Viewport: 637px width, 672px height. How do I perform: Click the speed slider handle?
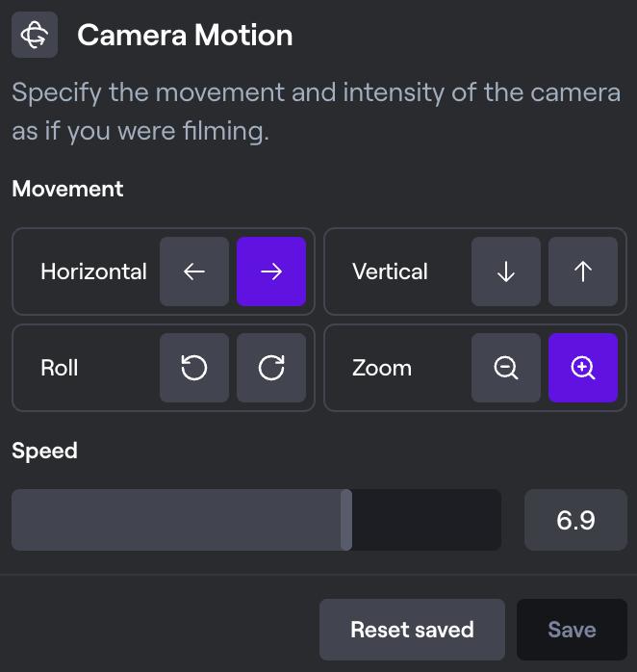(x=346, y=520)
